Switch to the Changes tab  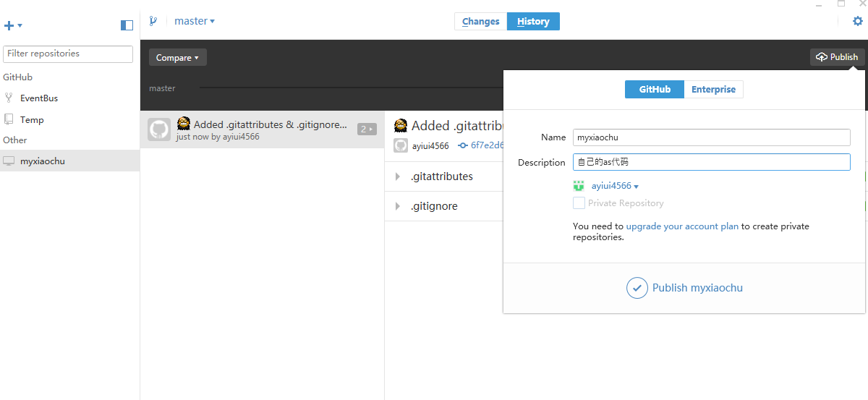coord(481,22)
